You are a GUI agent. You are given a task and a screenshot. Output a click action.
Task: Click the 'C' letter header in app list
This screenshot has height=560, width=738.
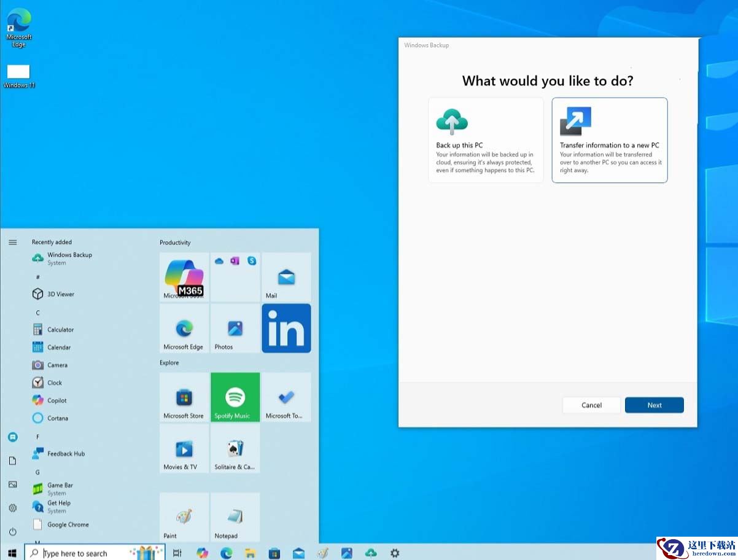[37, 313]
